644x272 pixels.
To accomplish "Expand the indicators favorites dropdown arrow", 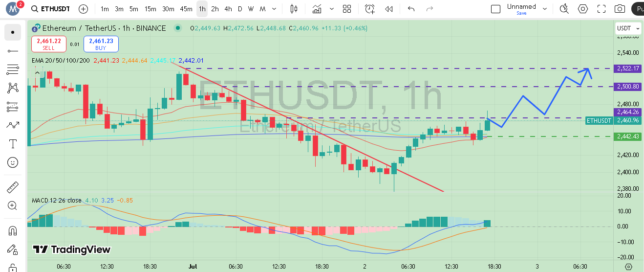I will click(x=332, y=9).
